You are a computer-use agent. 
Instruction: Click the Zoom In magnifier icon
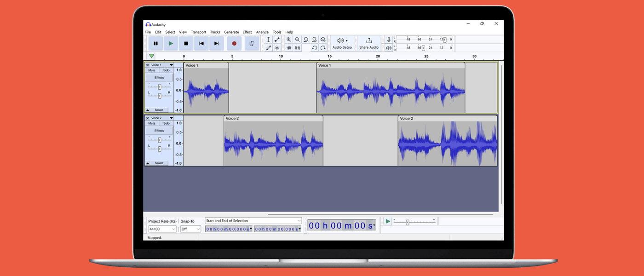click(289, 40)
